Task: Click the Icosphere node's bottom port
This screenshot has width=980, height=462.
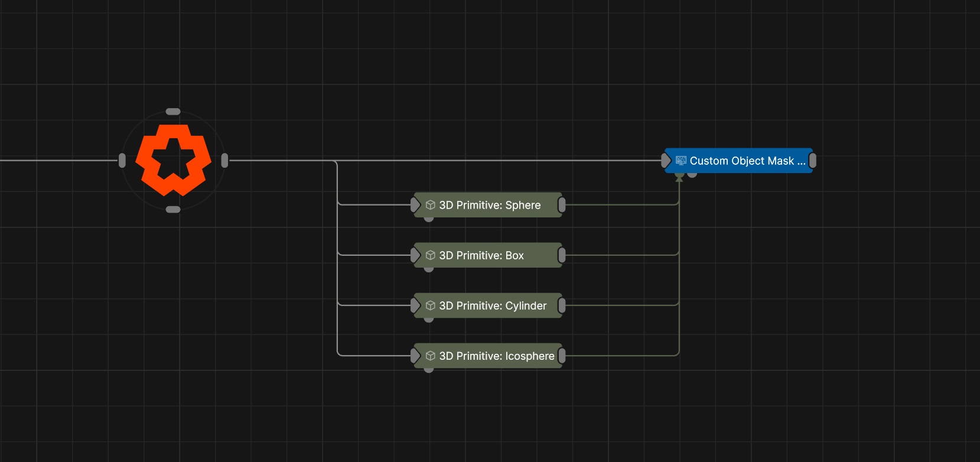Action: pyautogui.click(x=429, y=370)
